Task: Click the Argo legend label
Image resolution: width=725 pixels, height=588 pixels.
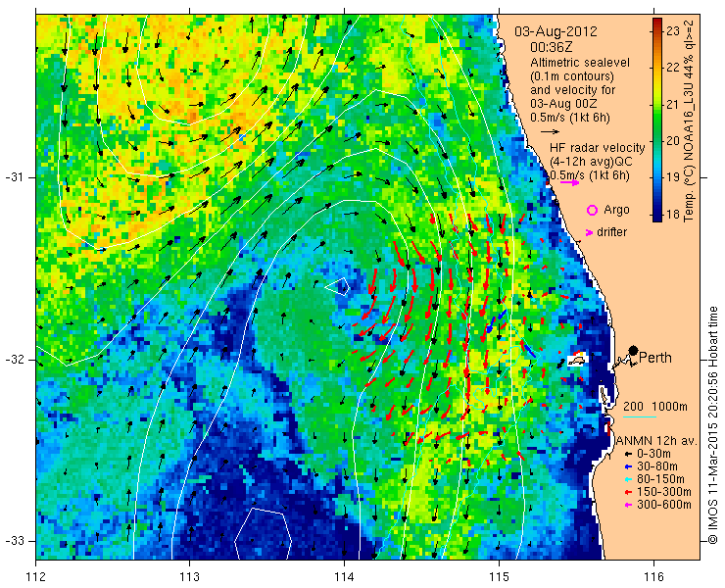Action: click(x=616, y=210)
